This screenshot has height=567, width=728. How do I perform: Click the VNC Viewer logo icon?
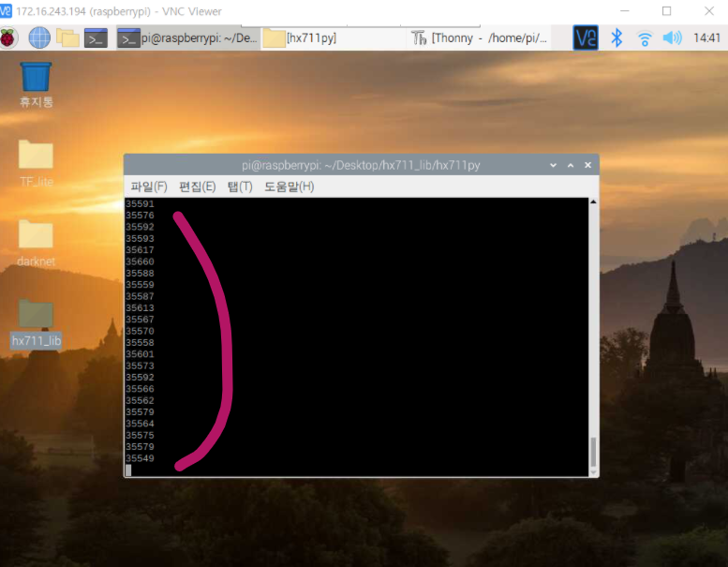[x=6, y=10]
